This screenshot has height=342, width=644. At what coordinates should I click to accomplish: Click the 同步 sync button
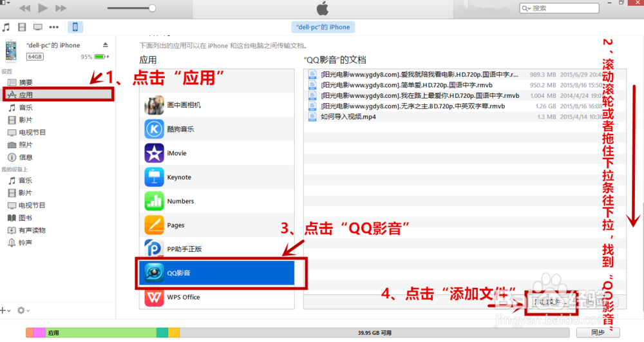598,332
